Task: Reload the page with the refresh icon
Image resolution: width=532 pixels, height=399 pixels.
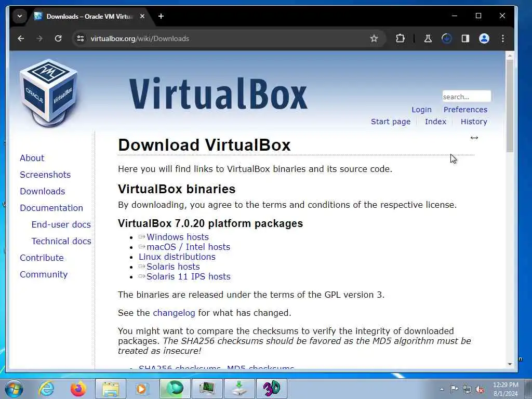Action: coord(58,38)
